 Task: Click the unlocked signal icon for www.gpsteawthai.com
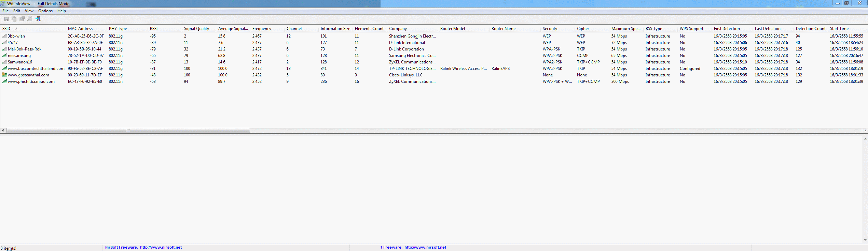coord(4,75)
